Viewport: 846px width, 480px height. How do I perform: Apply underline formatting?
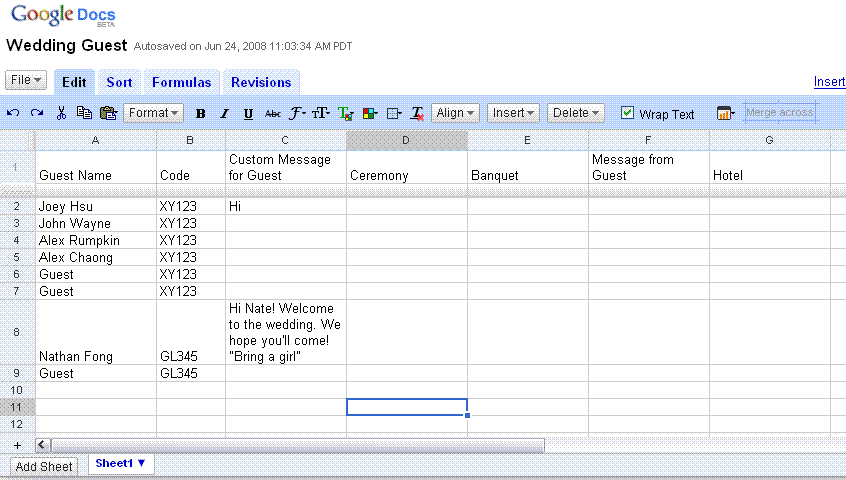click(248, 114)
